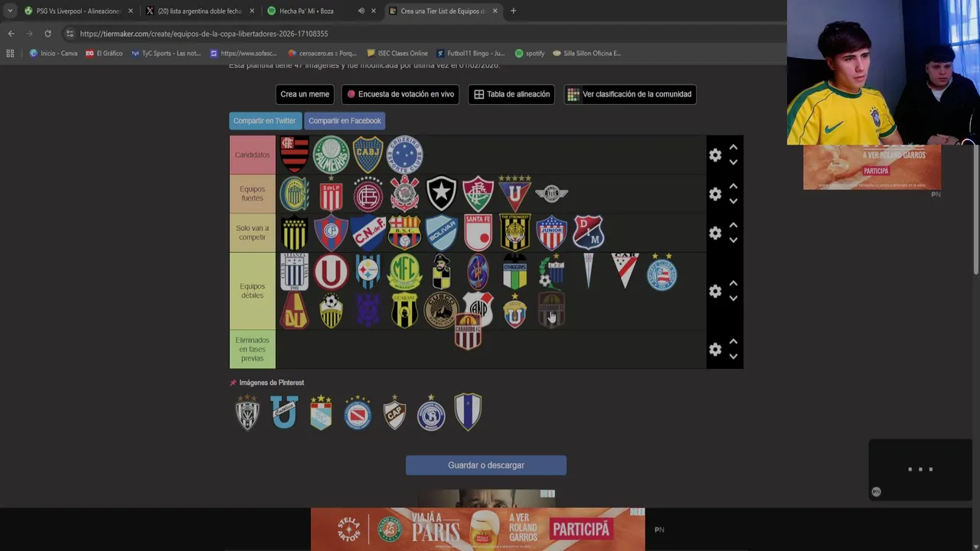Click the Candidatos tier label
The width and height of the screenshot is (980, 551).
(253, 155)
